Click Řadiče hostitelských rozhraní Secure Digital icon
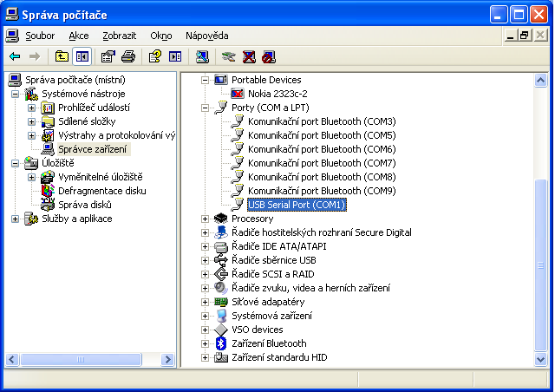The width and height of the screenshot is (555, 392). click(221, 232)
